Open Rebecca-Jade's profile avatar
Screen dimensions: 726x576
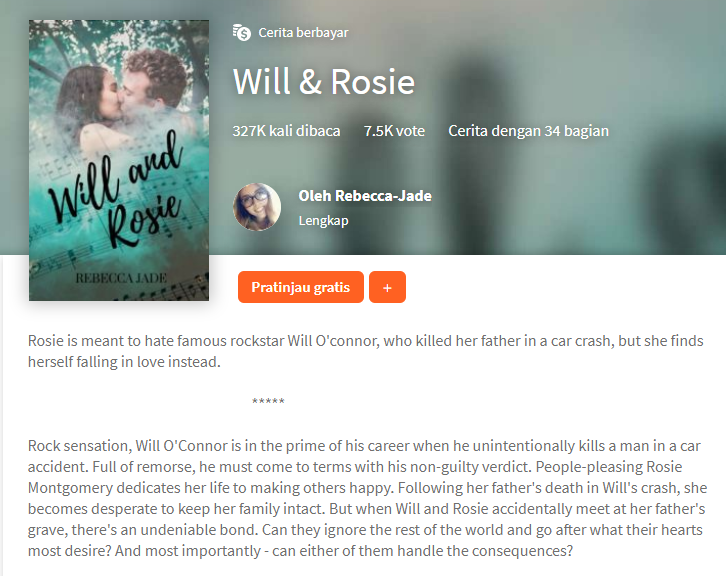[257, 207]
